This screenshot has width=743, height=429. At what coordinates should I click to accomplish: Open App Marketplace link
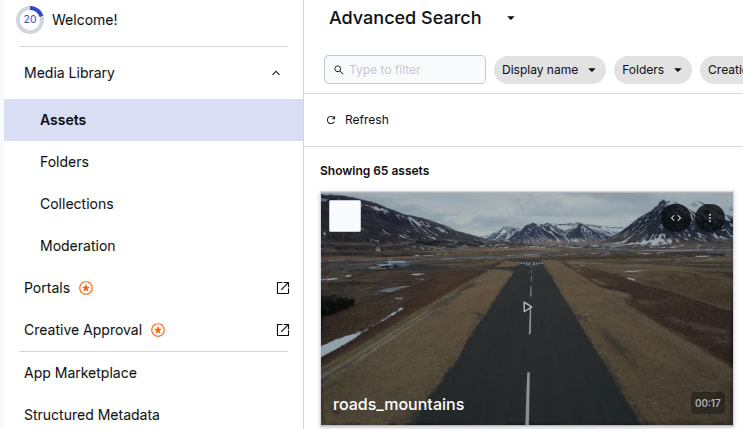pyautogui.click(x=80, y=373)
